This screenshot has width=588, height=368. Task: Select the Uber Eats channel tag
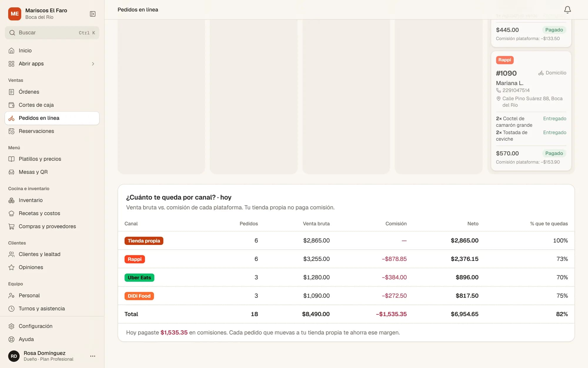(x=139, y=278)
